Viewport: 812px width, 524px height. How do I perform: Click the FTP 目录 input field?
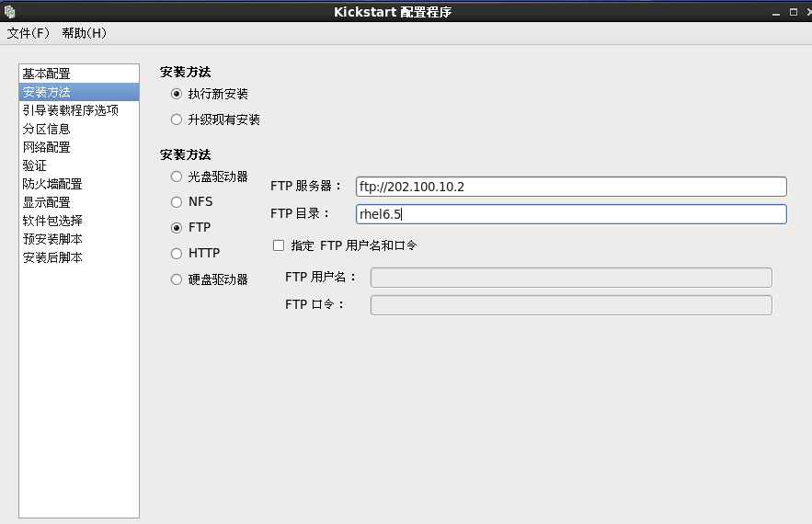(571, 214)
